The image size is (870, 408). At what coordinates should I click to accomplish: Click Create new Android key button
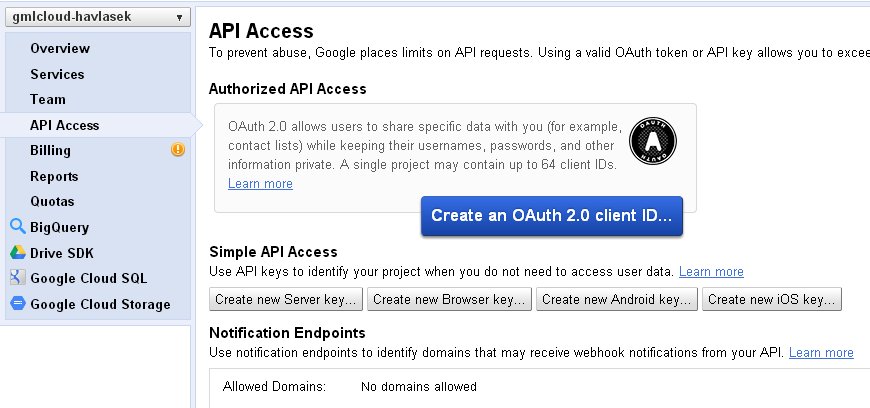[x=616, y=299]
